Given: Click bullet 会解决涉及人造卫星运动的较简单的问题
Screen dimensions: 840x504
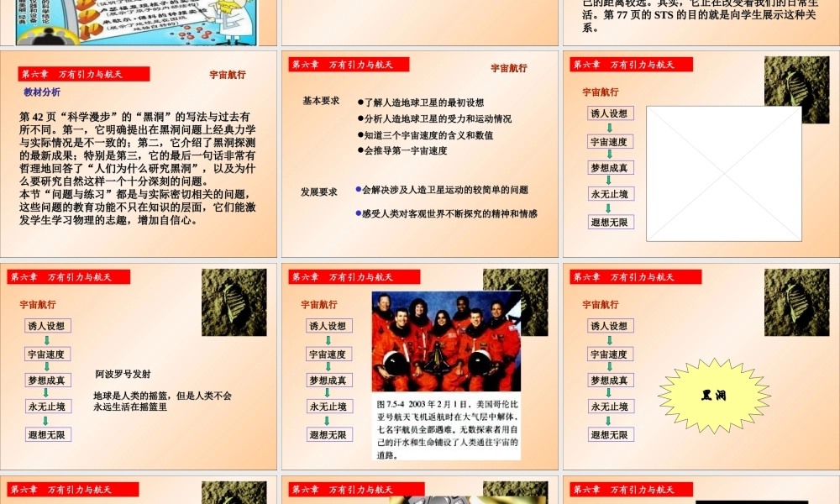Looking at the screenshot, I should tap(442, 190).
